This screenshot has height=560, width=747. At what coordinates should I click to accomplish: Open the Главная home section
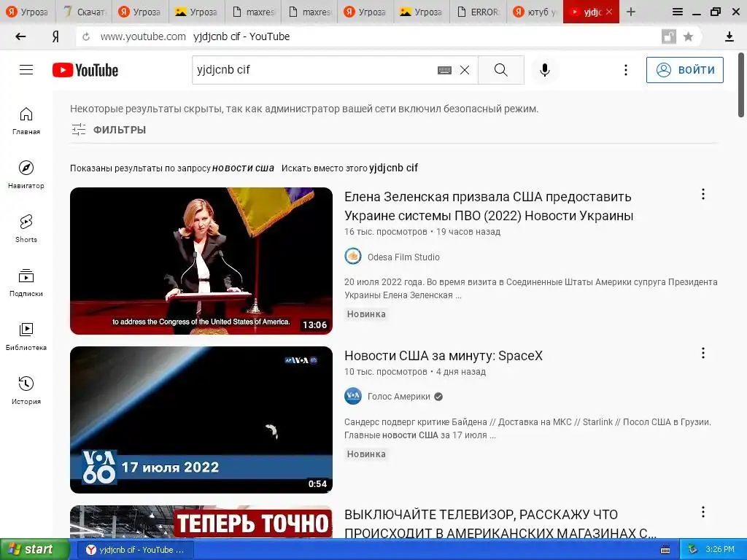click(x=26, y=121)
